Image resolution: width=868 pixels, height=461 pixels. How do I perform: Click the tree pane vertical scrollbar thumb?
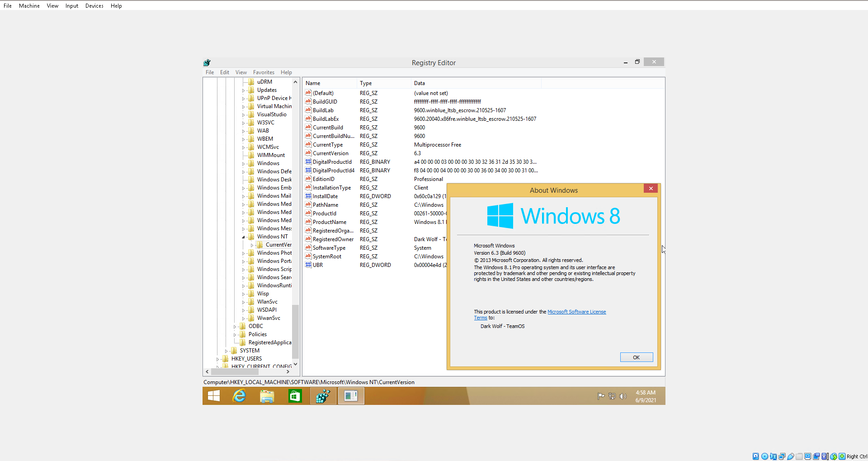click(x=296, y=332)
